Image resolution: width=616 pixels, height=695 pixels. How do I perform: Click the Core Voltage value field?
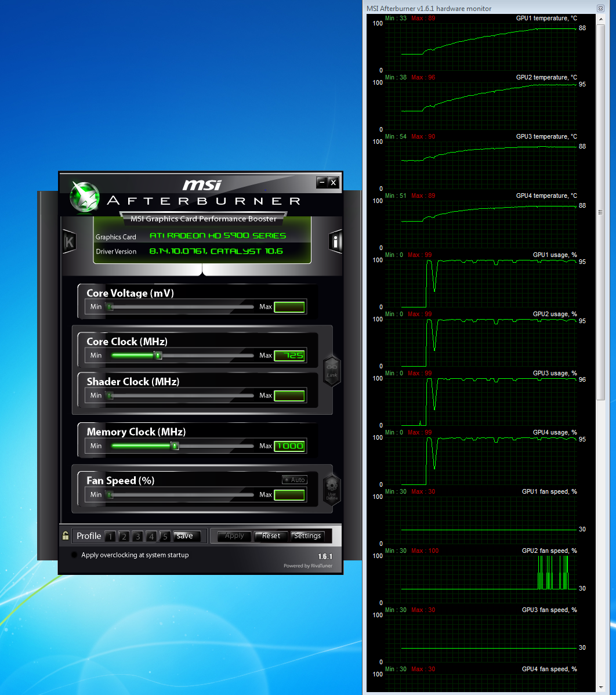[289, 307]
